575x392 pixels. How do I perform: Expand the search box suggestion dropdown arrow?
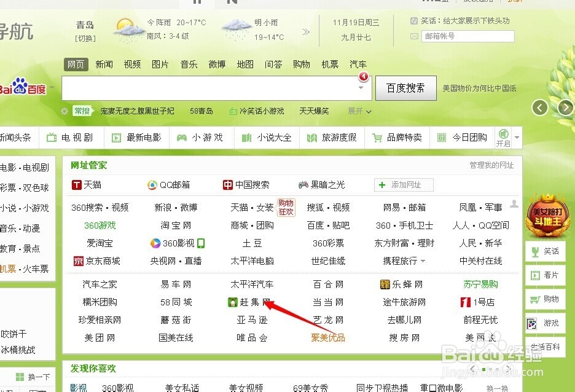pos(361,88)
